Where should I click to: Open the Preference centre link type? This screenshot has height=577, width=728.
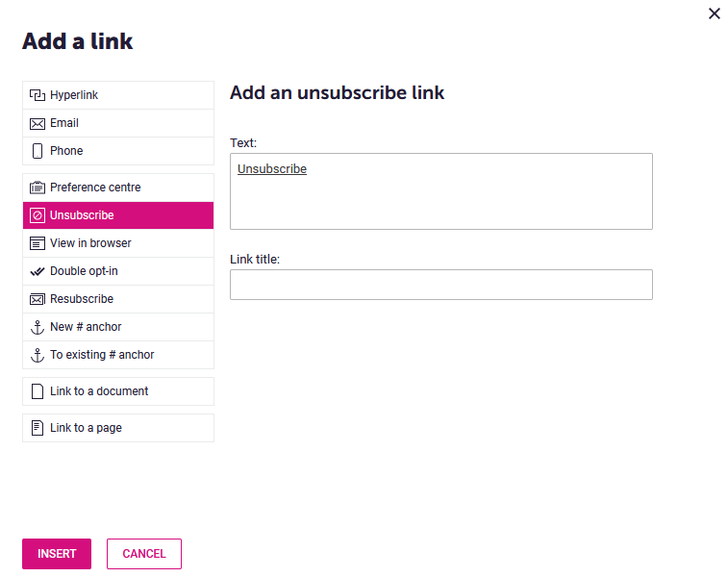click(x=118, y=188)
